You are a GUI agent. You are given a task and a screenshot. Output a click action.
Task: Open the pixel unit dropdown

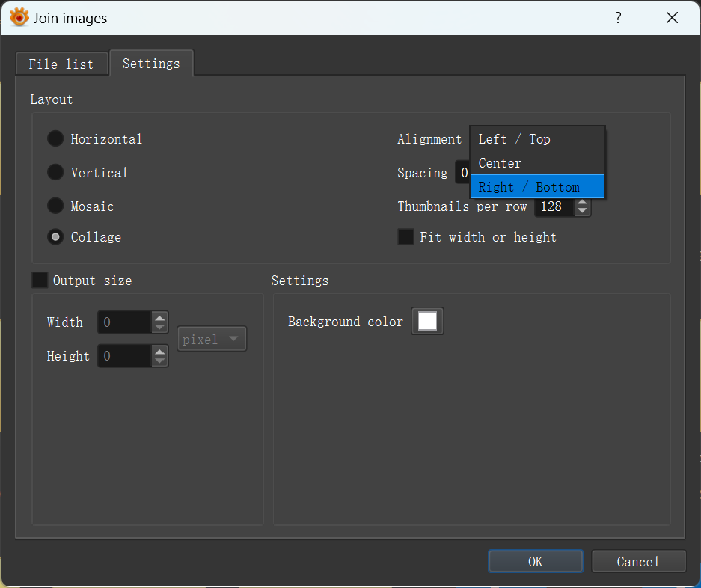(212, 339)
